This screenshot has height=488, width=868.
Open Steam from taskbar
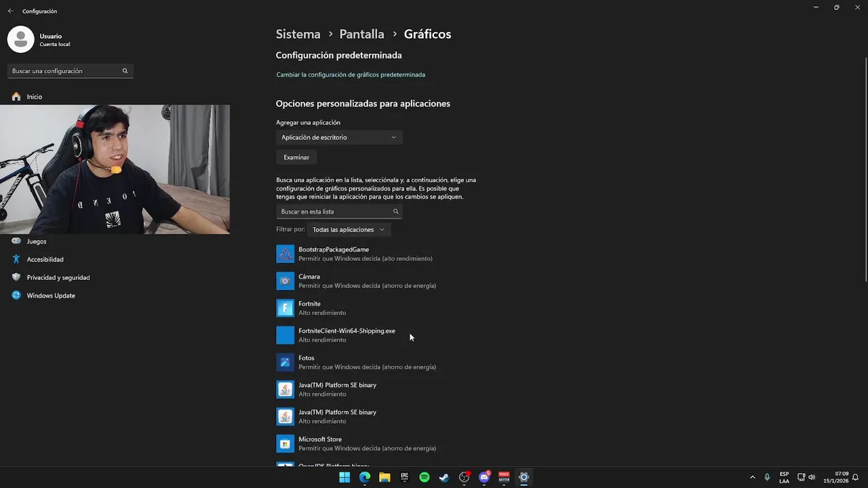444,477
